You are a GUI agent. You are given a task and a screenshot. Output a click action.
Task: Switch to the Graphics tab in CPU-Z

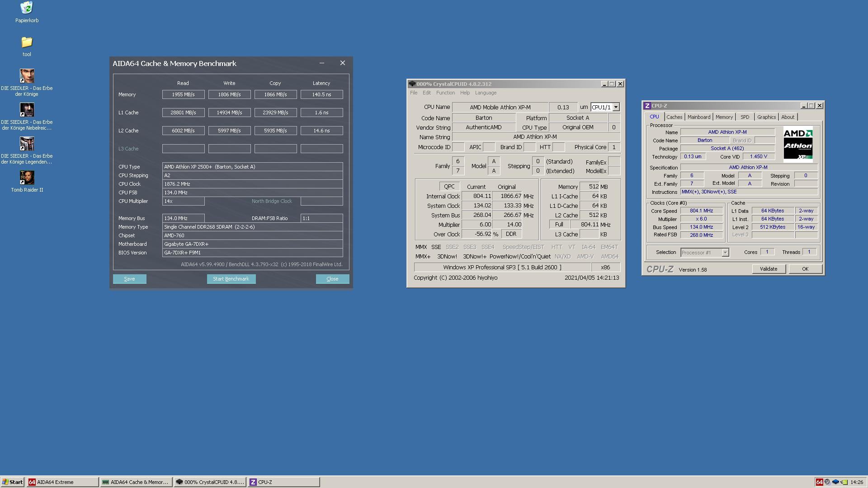point(766,117)
